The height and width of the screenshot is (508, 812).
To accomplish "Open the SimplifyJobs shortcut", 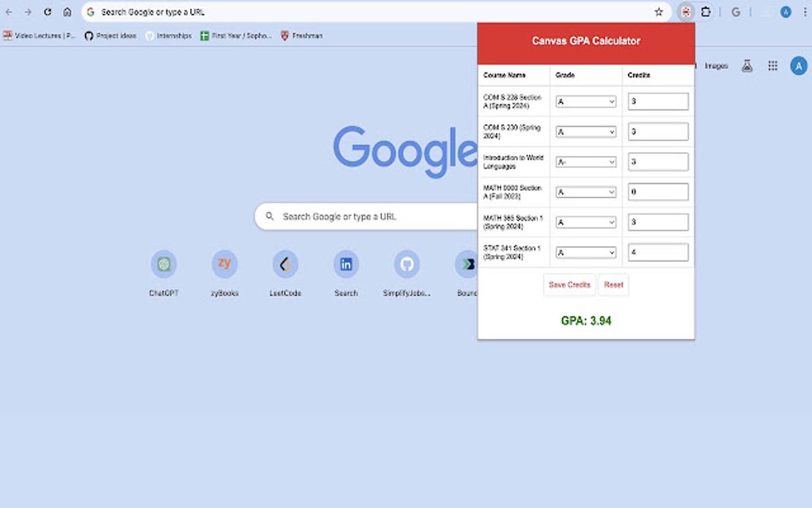I will (406, 264).
